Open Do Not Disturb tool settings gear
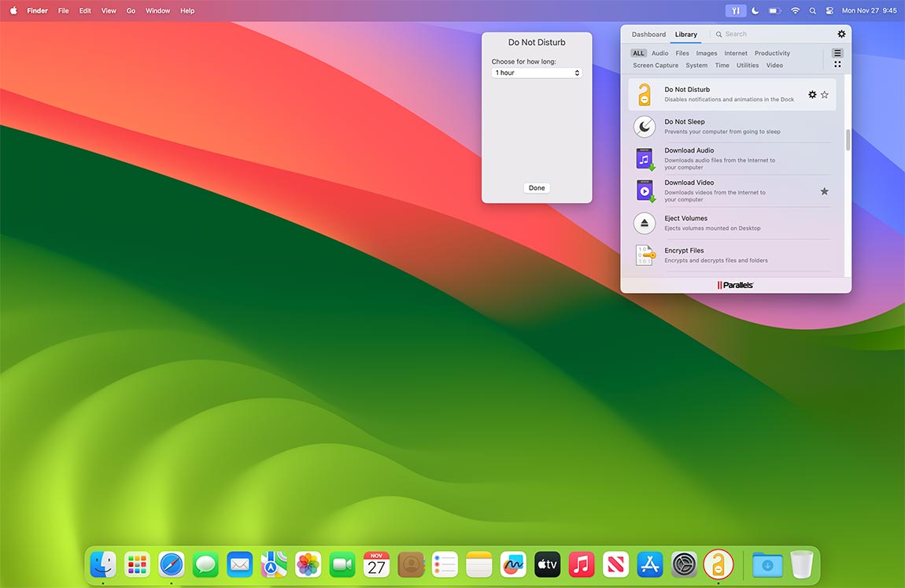The width and height of the screenshot is (905, 588). pos(812,94)
